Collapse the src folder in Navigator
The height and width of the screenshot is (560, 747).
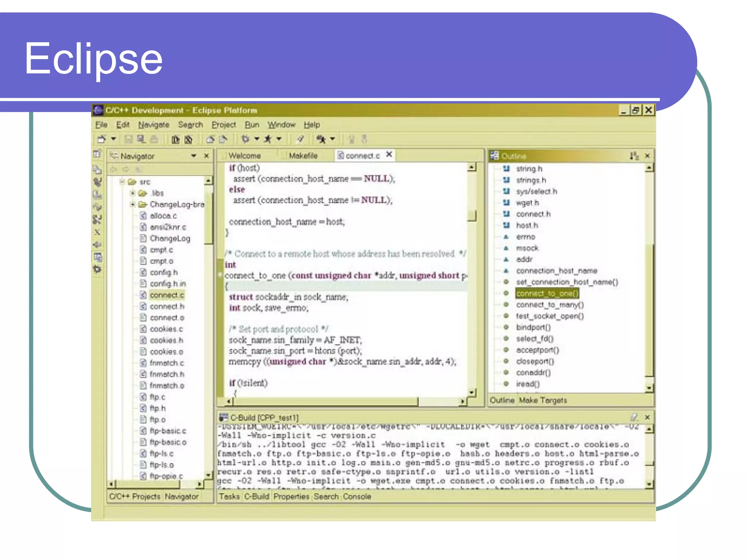point(123,182)
